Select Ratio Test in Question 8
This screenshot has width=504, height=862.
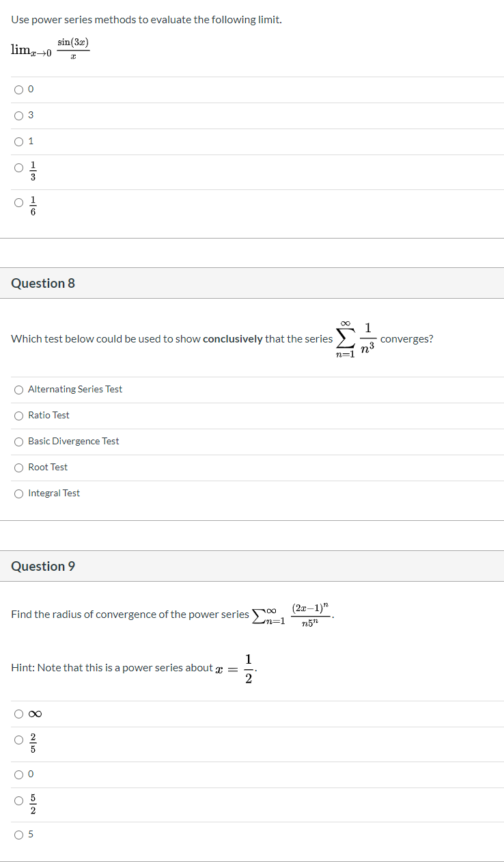[x=18, y=416]
